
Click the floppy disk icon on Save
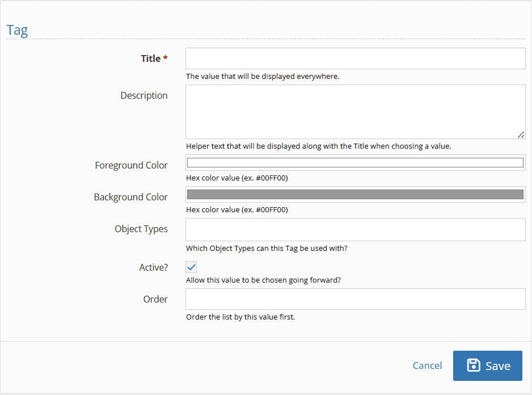[x=474, y=365]
